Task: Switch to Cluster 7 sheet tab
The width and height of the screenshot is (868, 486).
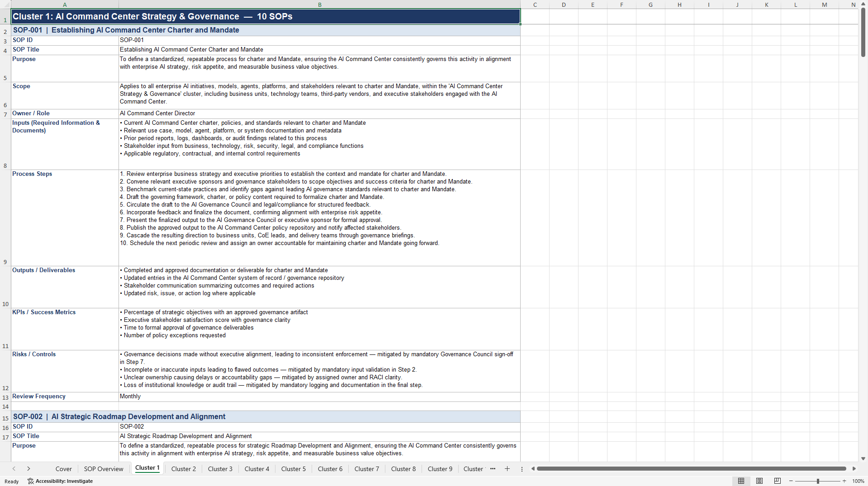Action: [x=367, y=469]
